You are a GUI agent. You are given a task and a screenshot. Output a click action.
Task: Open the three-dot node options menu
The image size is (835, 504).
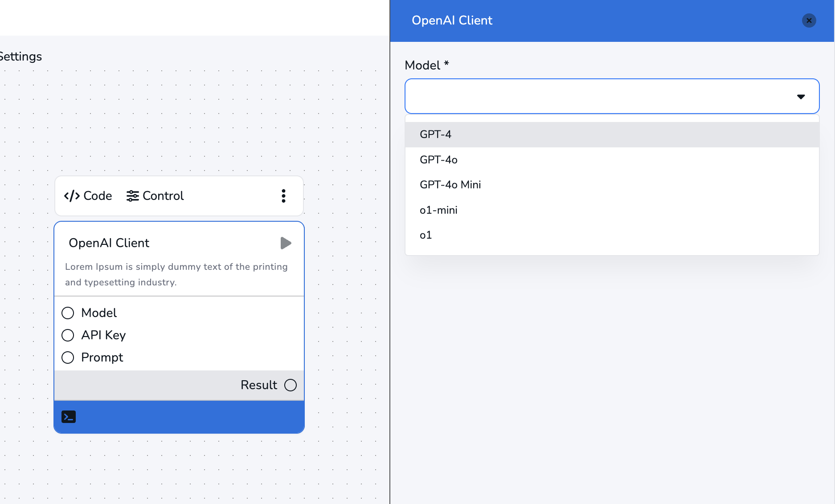(x=283, y=196)
